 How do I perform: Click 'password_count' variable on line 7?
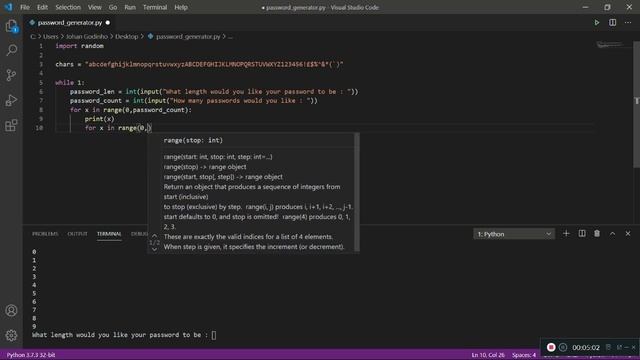[96, 100]
